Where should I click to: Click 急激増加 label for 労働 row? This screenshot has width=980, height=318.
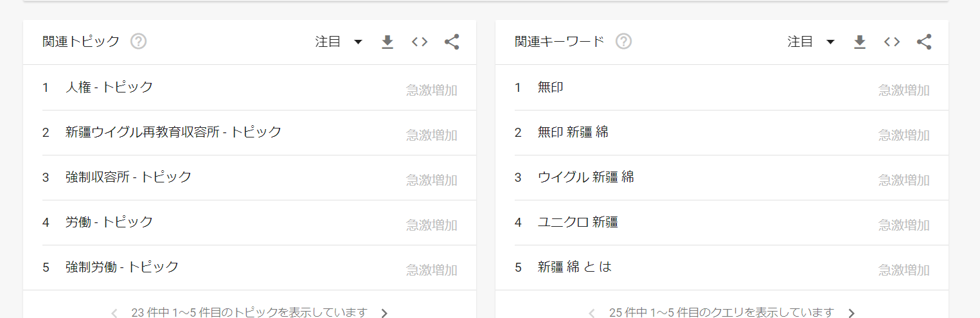click(x=432, y=225)
